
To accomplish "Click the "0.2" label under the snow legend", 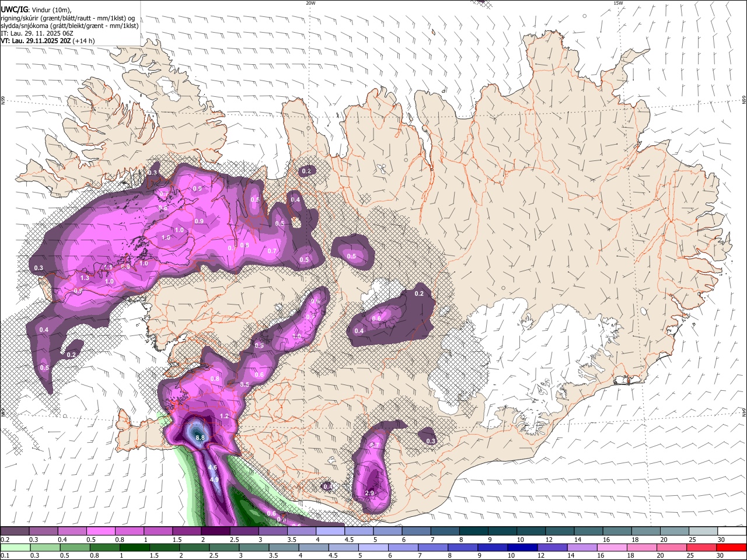I will pyautogui.click(x=5, y=540).
